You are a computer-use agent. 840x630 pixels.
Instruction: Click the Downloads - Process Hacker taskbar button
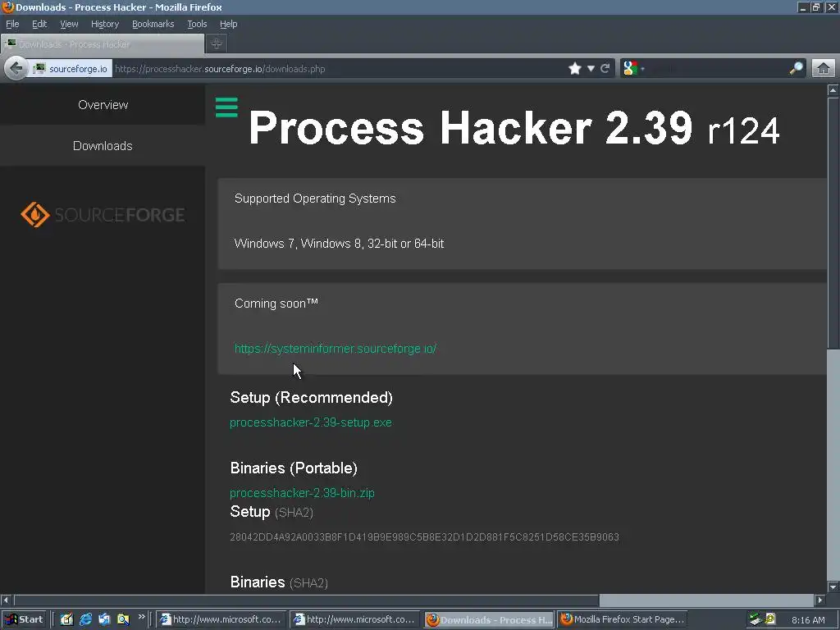(x=489, y=619)
